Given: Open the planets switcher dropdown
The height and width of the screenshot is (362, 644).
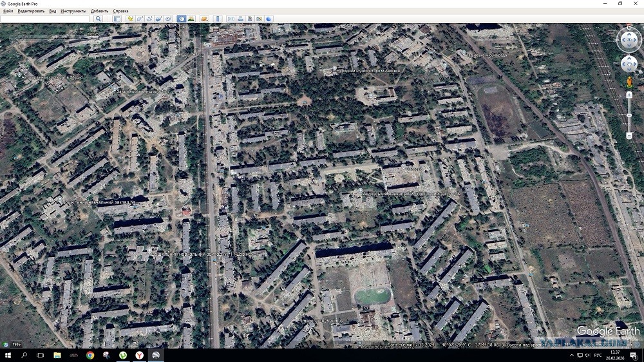Looking at the screenshot, I should pos(204,19).
